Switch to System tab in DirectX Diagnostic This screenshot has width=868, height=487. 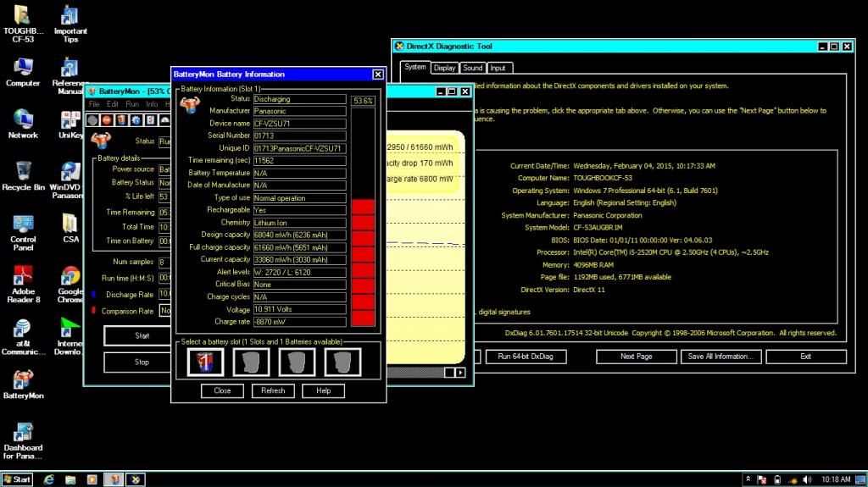(415, 67)
